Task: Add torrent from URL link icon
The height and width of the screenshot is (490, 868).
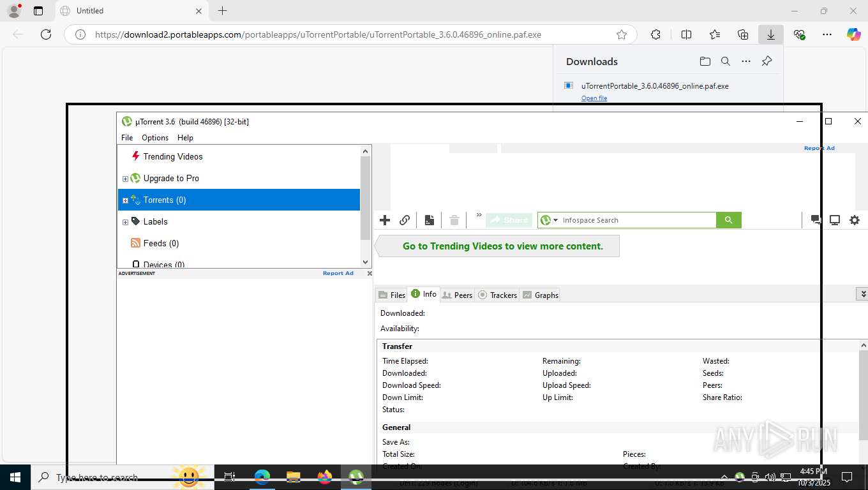Action: pos(405,220)
